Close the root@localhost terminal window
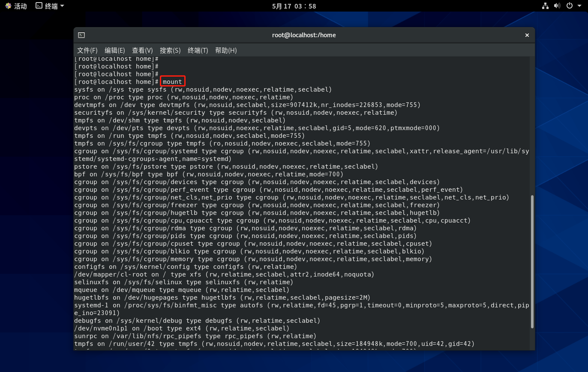 tap(527, 35)
